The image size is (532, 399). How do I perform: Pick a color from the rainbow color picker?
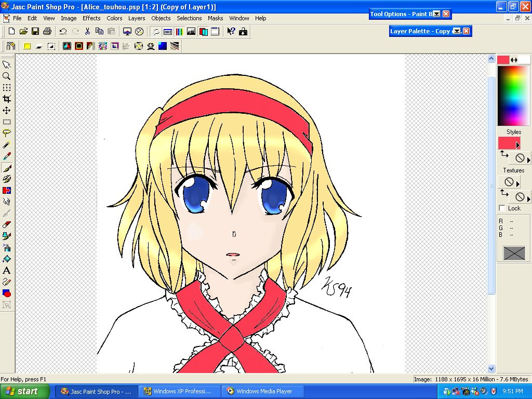pos(513,96)
